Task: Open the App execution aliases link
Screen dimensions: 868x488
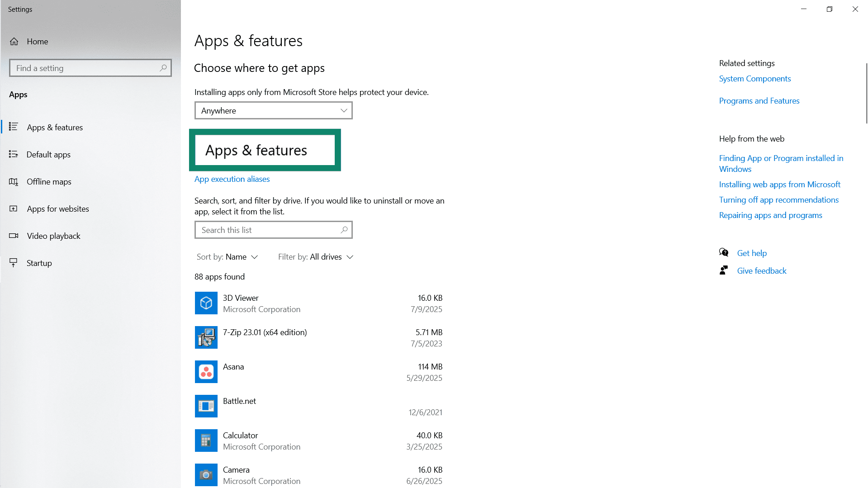Action: click(232, 179)
